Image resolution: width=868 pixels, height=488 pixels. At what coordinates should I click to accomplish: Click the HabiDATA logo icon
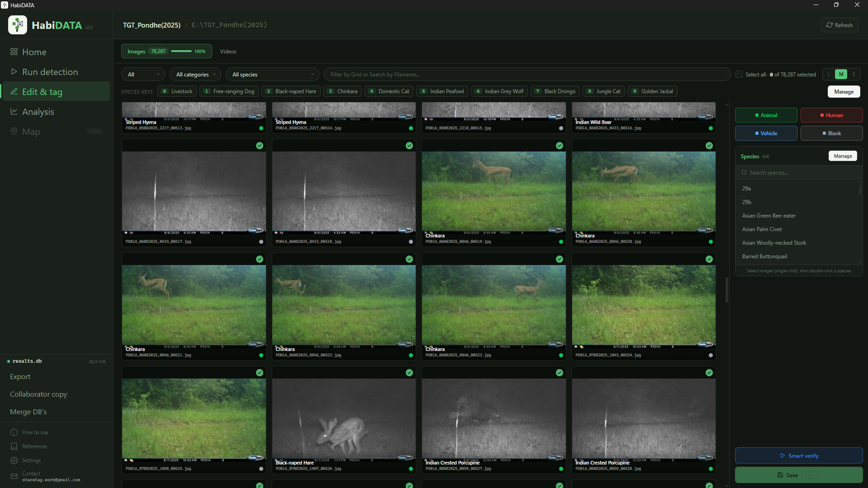[17, 25]
